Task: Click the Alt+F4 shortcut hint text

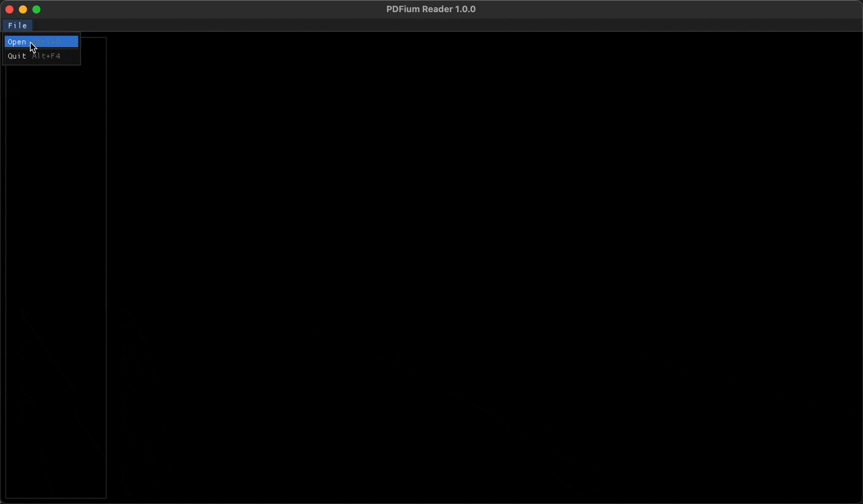Action: click(46, 56)
